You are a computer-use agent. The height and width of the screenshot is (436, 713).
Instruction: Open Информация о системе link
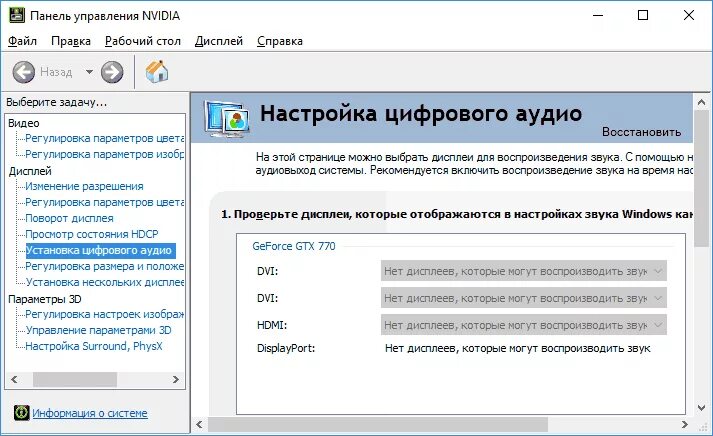pyautogui.click(x=90, y=413)
